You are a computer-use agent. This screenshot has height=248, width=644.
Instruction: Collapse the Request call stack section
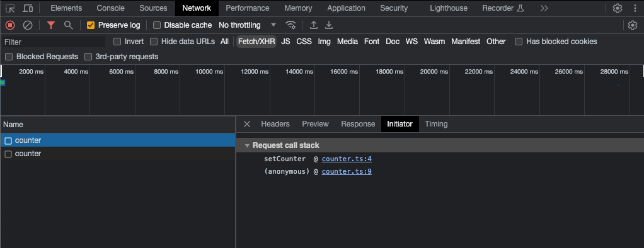click(282, 145)
